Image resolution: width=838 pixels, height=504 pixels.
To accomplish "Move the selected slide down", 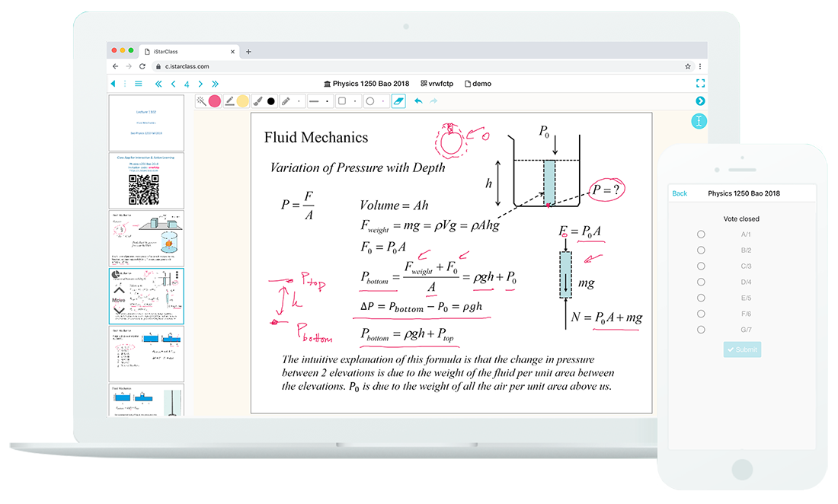I will click(119, 310).
